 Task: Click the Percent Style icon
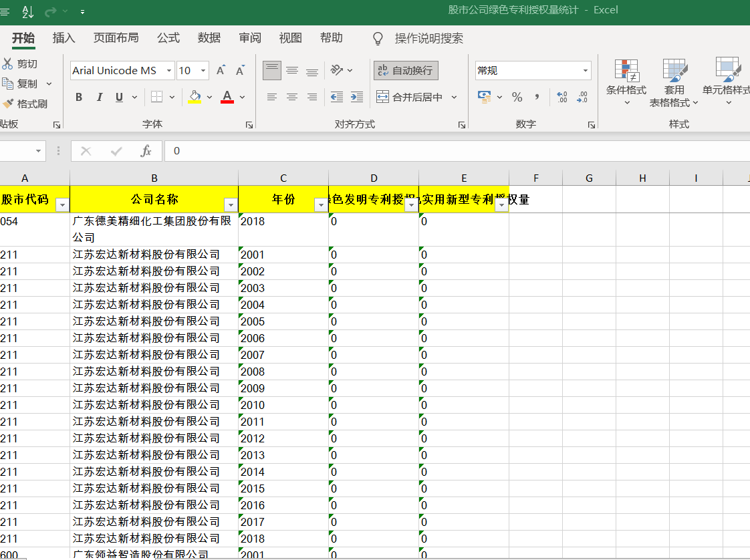(517, 97)
